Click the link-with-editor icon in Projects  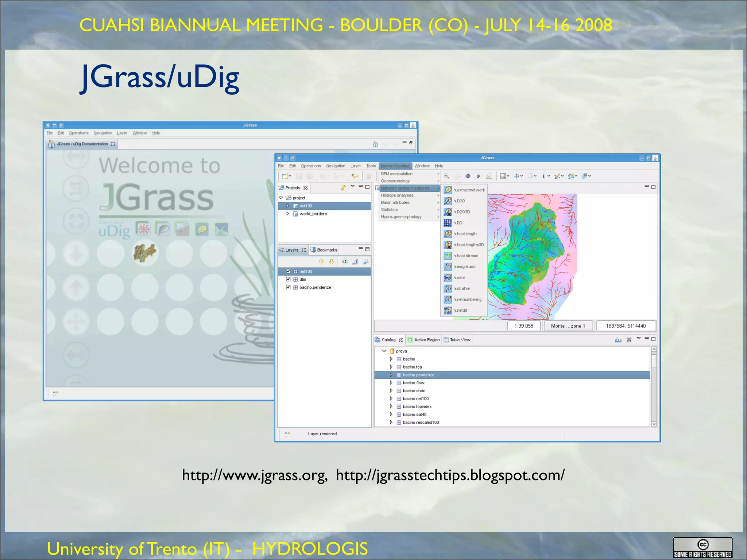tap(343, 187)
